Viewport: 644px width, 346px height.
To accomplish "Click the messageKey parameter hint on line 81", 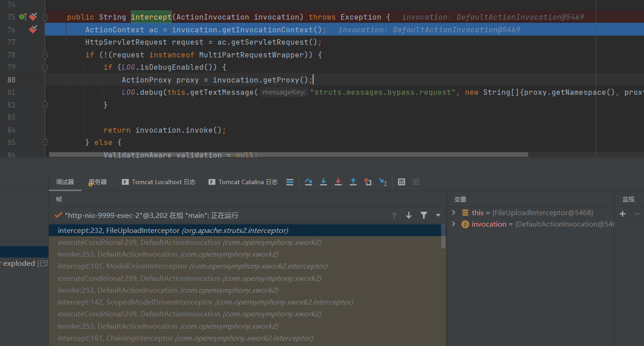I will tap(285, 93).
